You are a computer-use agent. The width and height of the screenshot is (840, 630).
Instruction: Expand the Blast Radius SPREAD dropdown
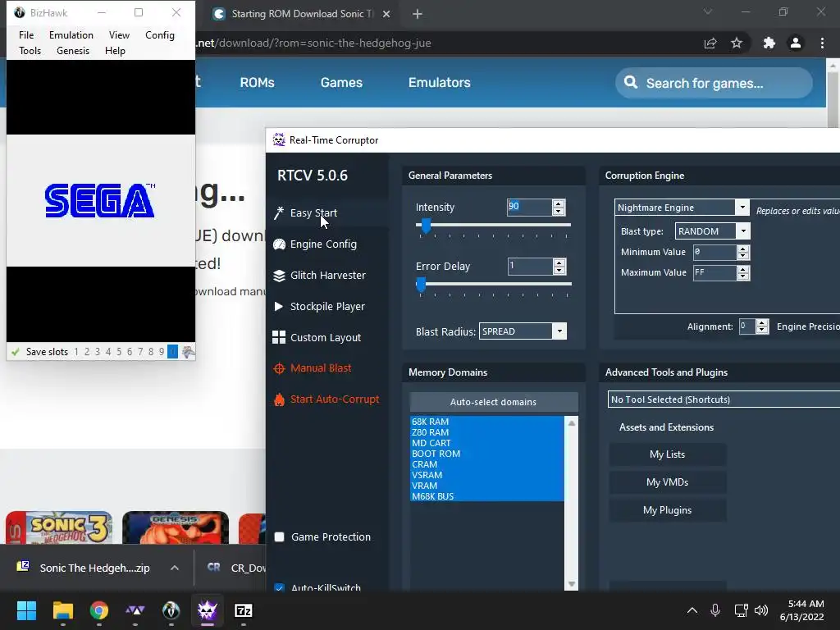pyautogui.click(x=559, y=331)
